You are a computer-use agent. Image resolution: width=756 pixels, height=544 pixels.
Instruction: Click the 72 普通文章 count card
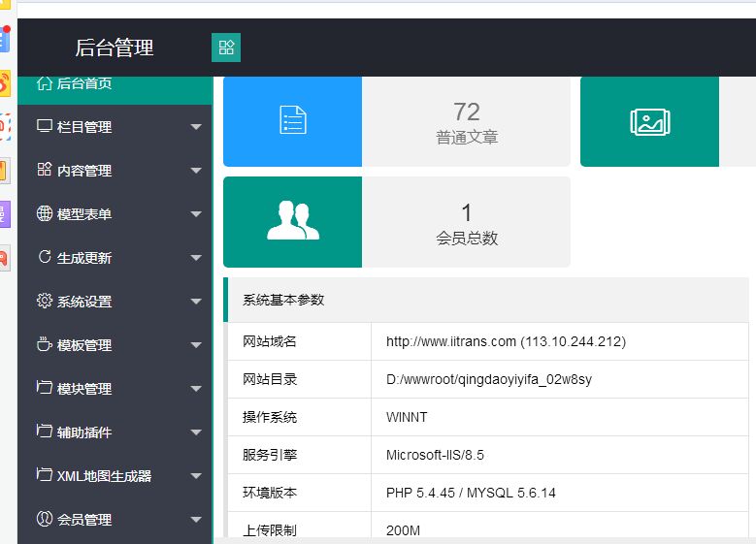[466, 121]
